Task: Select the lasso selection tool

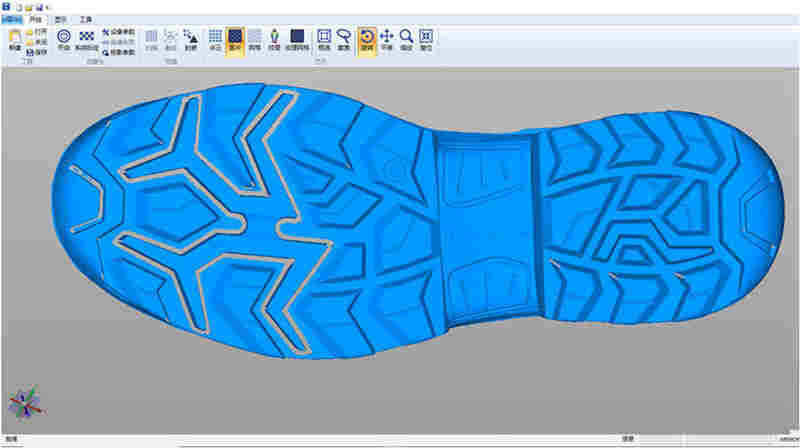Action: 344,37
